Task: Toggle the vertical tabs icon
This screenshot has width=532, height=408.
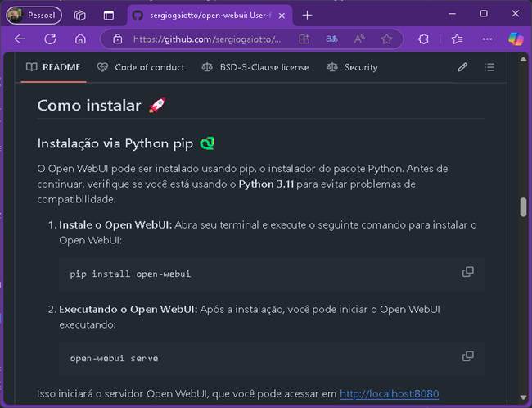Action: click(109, 16)
